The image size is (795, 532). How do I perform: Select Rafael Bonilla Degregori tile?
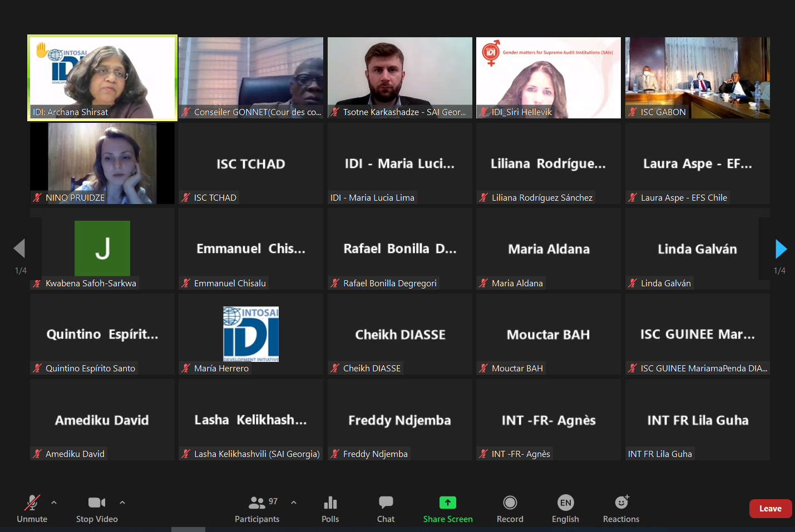tap(400, 249)
